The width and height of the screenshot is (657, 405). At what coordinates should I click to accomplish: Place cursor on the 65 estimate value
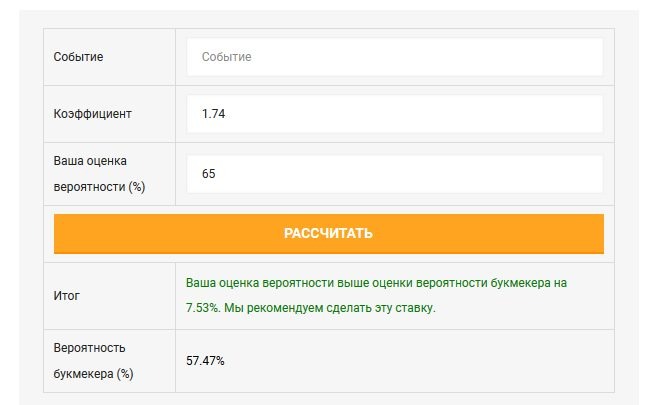click(x=208, y=174)
